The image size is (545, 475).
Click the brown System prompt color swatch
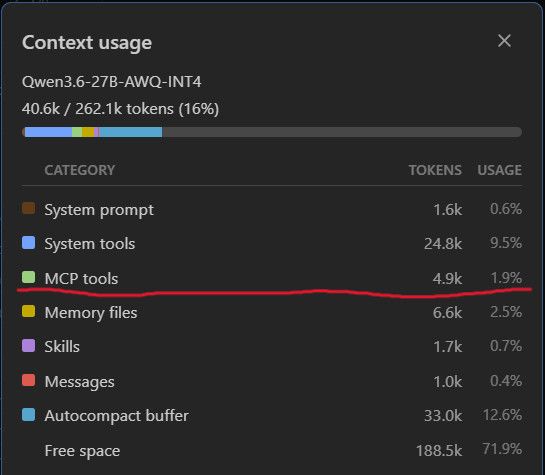point(29,208)
